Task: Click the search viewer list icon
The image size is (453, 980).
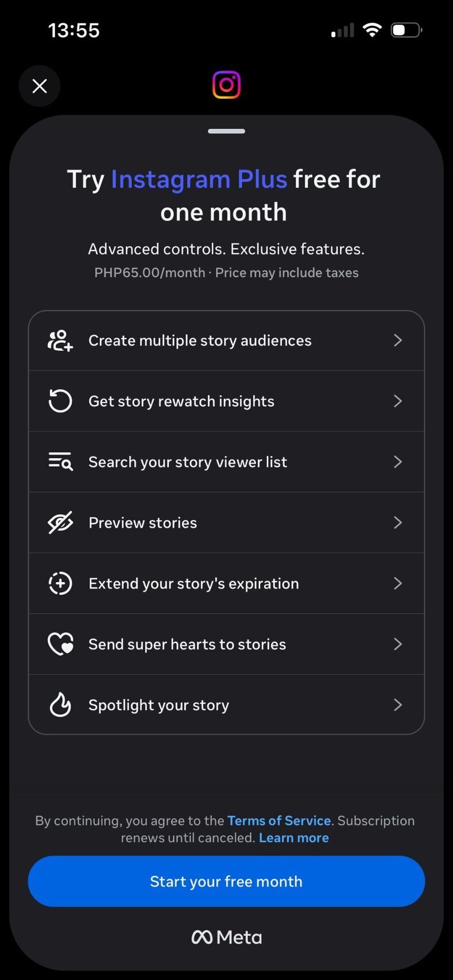Action: point(60,462)
